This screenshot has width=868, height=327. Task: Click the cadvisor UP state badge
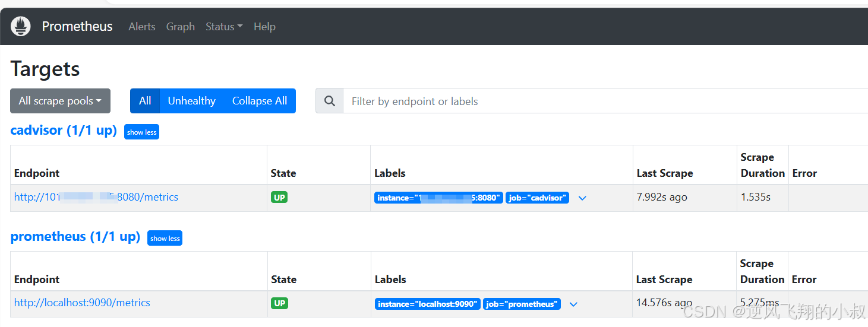click(x=279, y=197)
